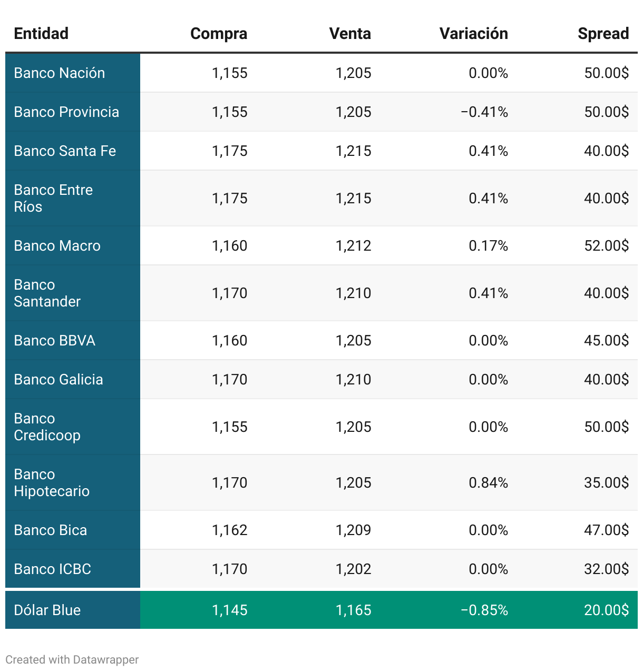Viewport: 643px width, 672px height.
Task: Click the Banco Santa Fe entity cell
Action: tap(65, 151)
